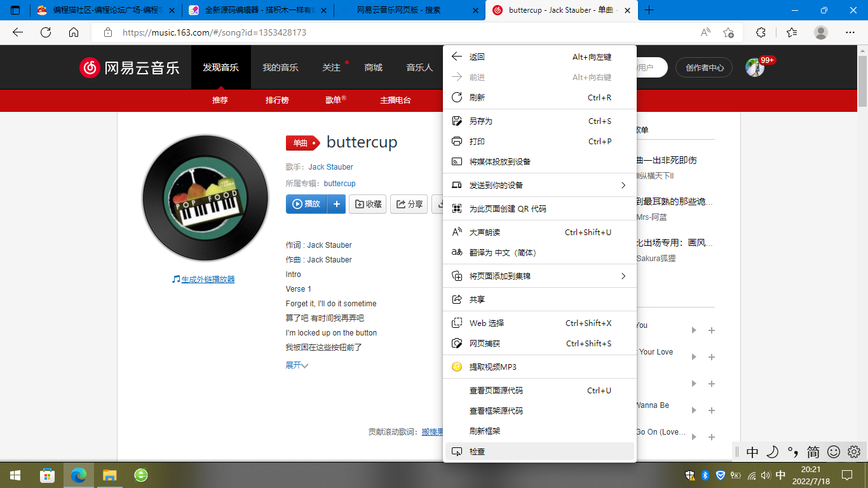The width and height of the screenshot is (868, 488).
Task: Open the Windows Start menu
Action: [x=15, y=475]
